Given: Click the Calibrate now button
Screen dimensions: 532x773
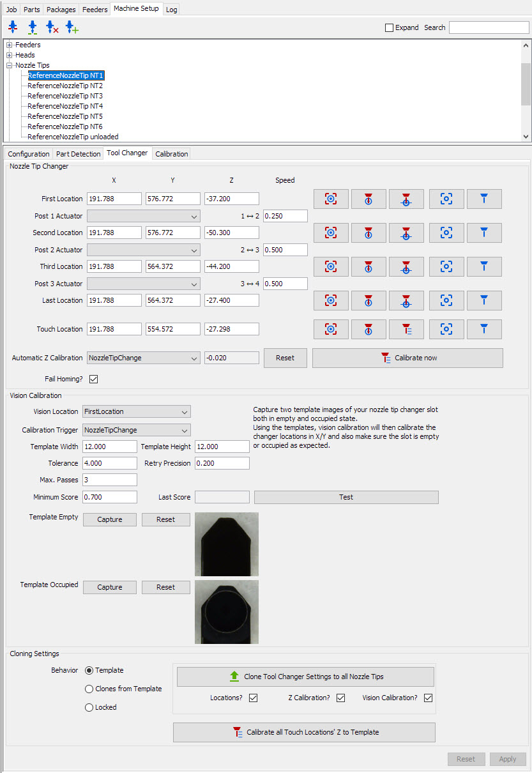Looking at the screenshot, I should [x=407, y=358].
